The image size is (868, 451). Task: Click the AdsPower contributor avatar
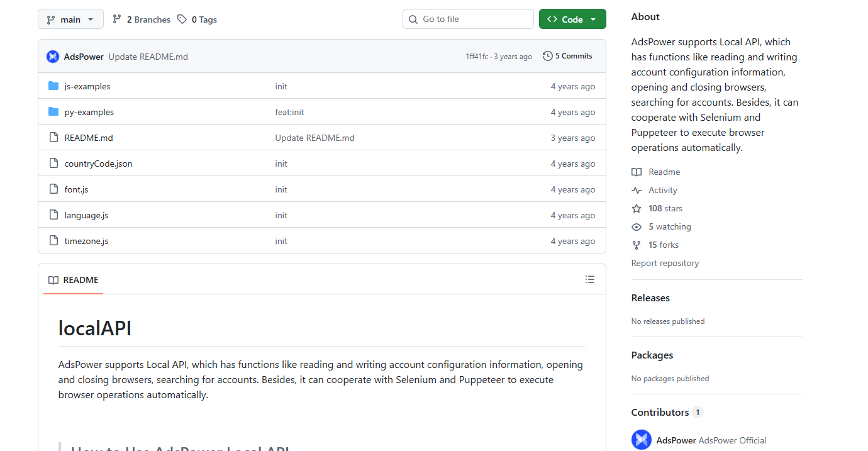[x=642, y=440]
